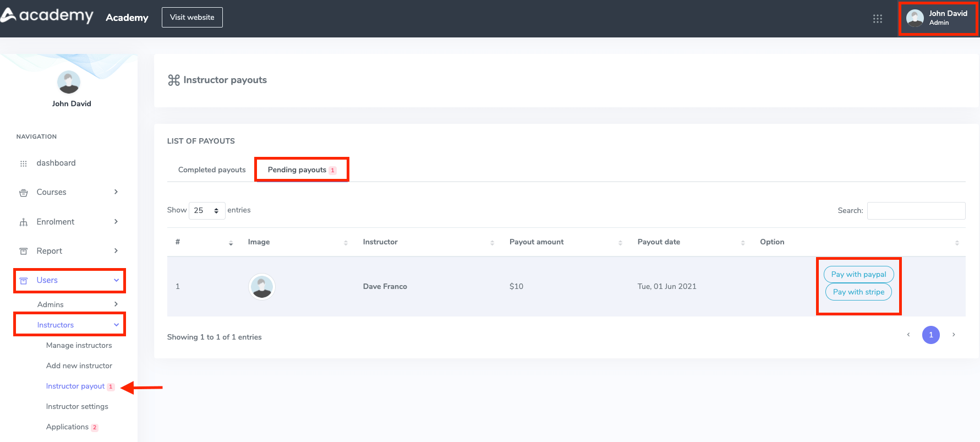Screen dimensions: 980x442
Task: Click John David's sidebar profile avatar
Action: pos(69,83)
